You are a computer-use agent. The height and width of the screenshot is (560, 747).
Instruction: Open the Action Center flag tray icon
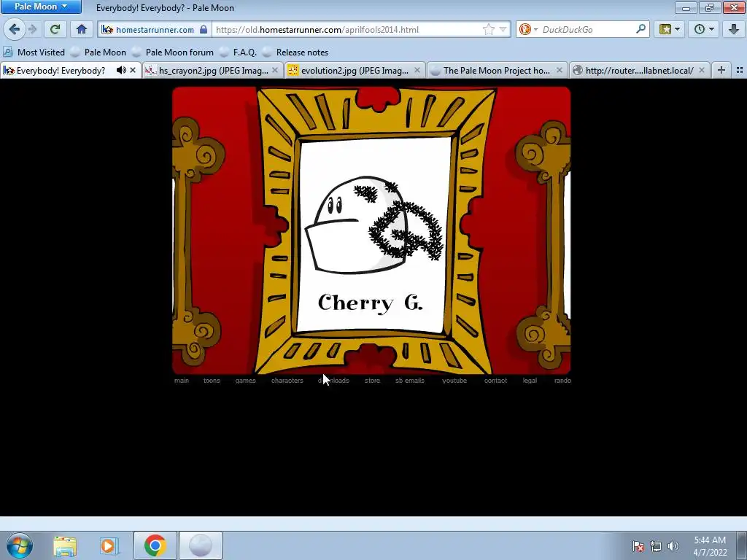[638, 546]
